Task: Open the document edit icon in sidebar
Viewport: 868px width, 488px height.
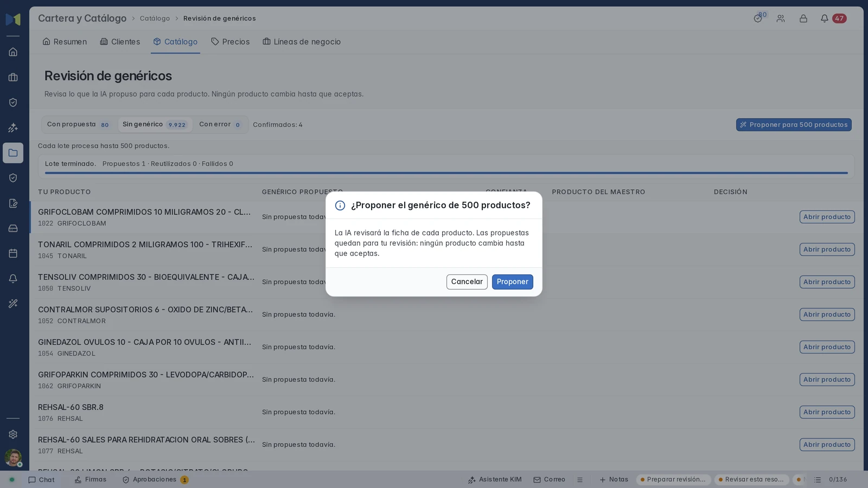Action: 13,203
